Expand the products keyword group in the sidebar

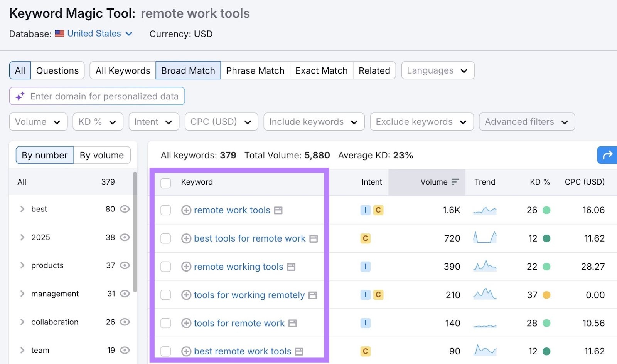[x=22, y=265]
